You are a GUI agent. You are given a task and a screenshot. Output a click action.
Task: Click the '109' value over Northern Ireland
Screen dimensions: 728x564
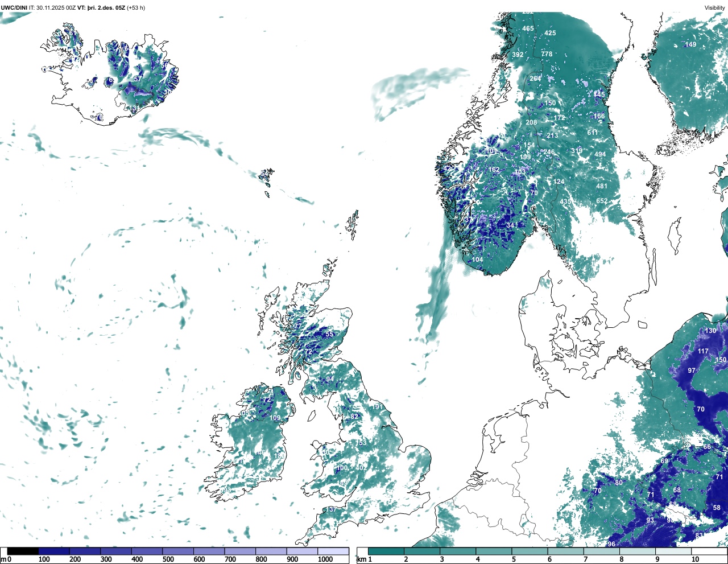pos(275,418)
